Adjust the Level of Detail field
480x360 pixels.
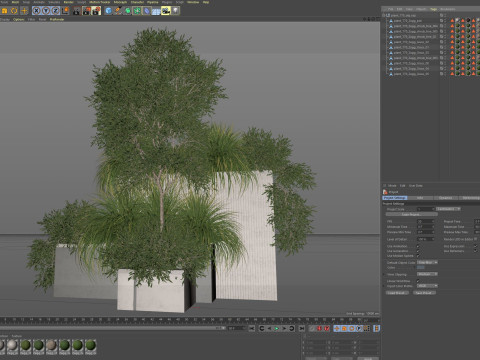426,239
